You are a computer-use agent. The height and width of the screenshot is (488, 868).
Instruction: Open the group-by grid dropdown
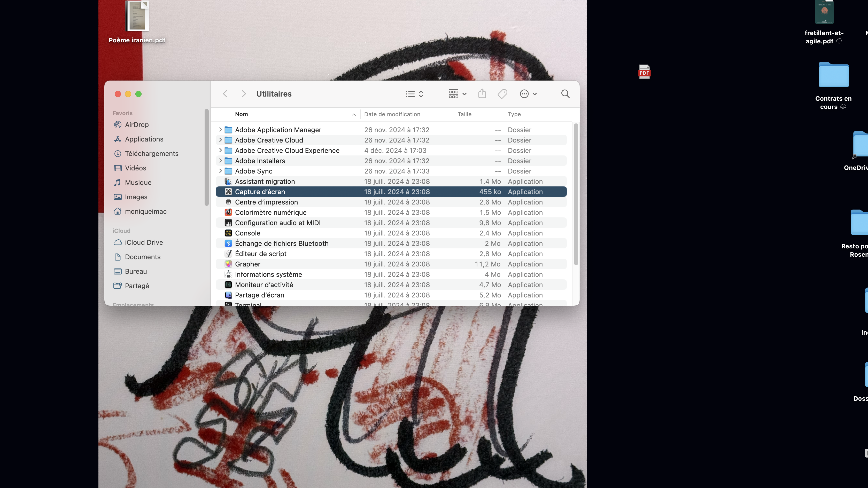coord(457,94)
